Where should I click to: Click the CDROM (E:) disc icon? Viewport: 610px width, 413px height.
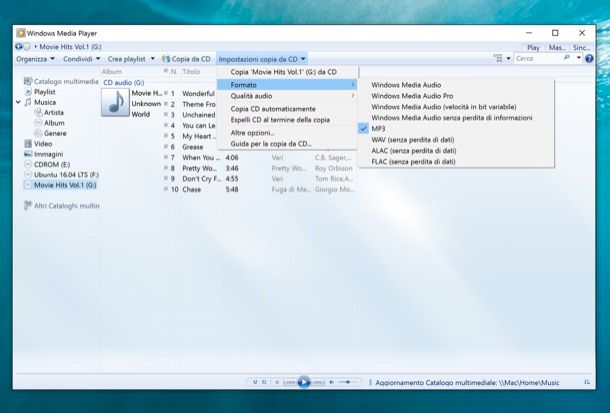[28, 164]
